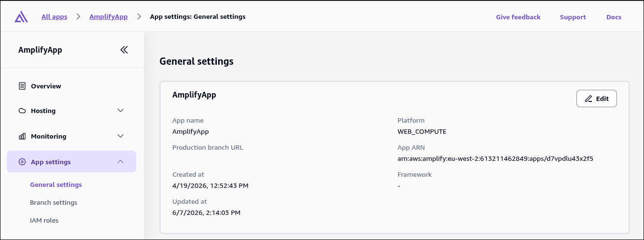Viewport: 644px width, 240px height.
Task: Open the Support link
Action: click(573, 17)
